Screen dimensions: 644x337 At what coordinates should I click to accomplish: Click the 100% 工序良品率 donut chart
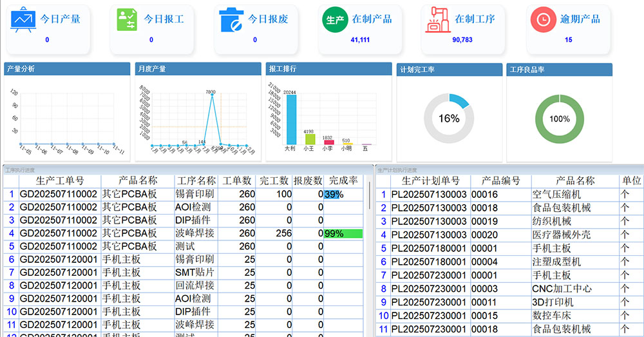[x=559, y=119]
